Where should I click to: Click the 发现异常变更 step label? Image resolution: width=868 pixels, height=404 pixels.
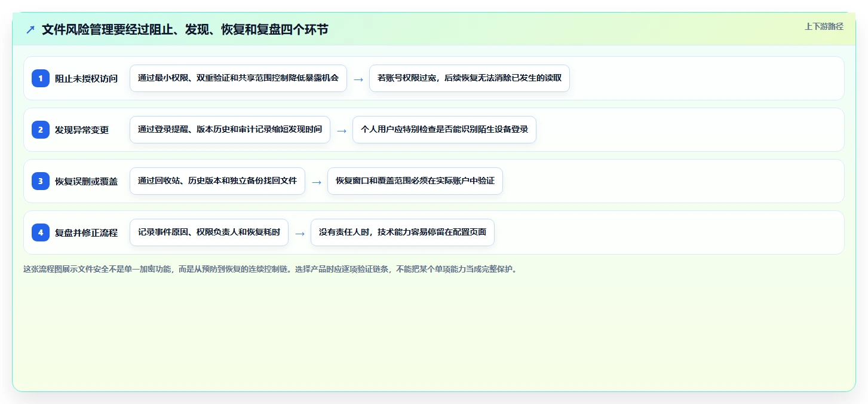click(82, 130)
